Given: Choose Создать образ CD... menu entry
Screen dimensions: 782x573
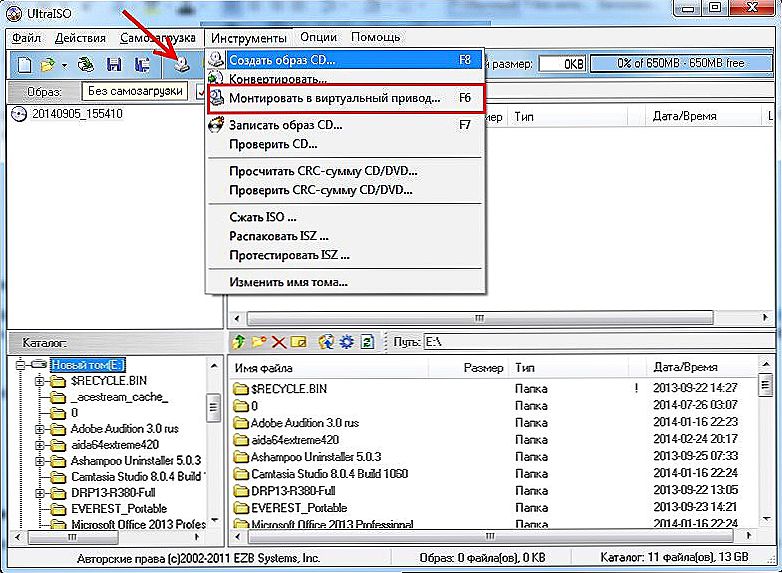Looking at the screenshot, I should [345, 60].
